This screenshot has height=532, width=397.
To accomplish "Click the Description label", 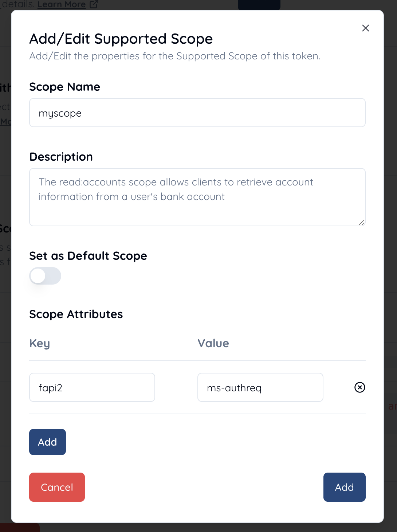I will (61, 157).
